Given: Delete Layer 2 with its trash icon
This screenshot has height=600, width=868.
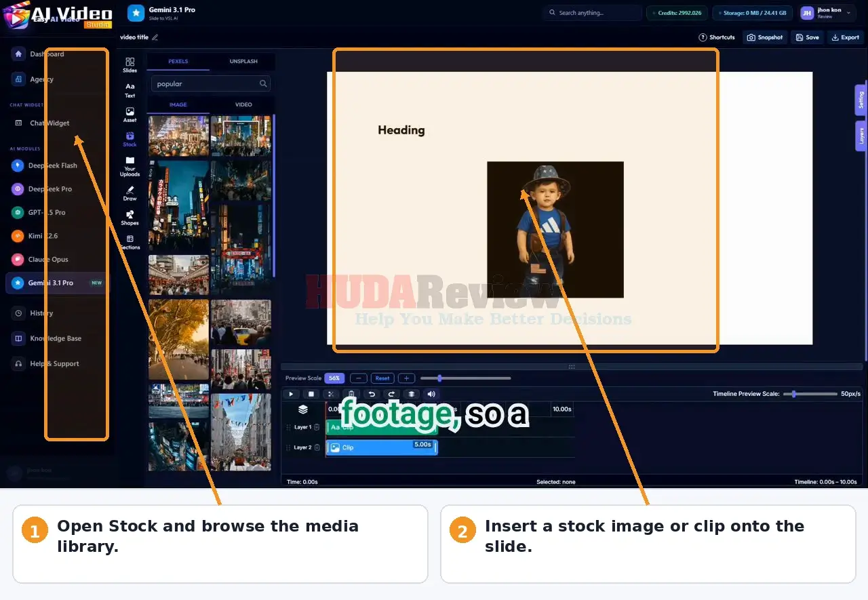Looking at the screenshot, I should pos(317,447).
